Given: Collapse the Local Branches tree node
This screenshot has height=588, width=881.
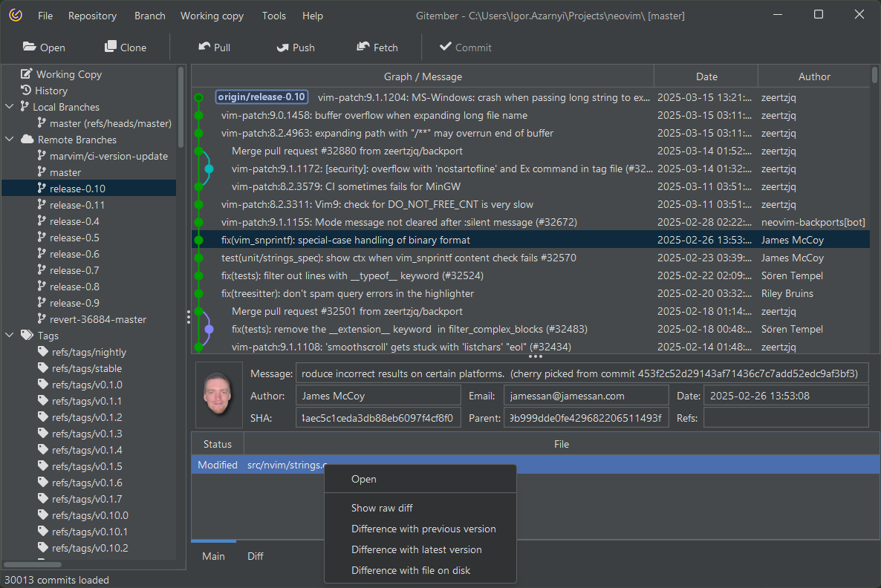Looking at the screenshot, I should click(x=10, y=107).
